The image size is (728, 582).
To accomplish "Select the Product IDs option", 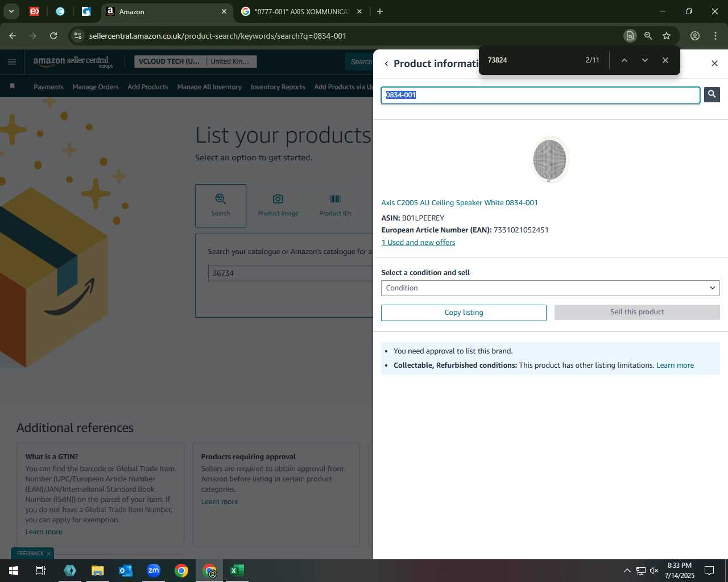I will [335, 205].
